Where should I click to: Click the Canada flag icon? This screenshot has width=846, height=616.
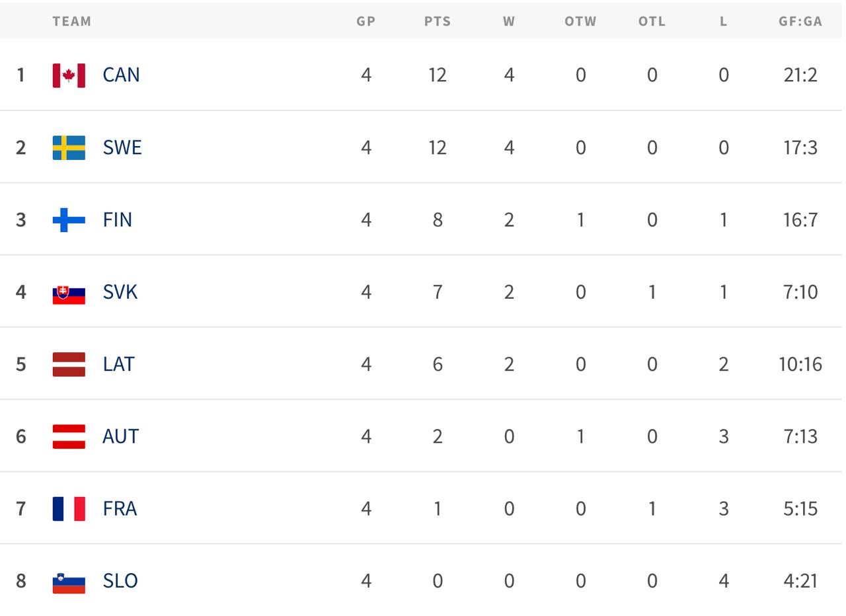pyautogui.click(x=69, y=75)
